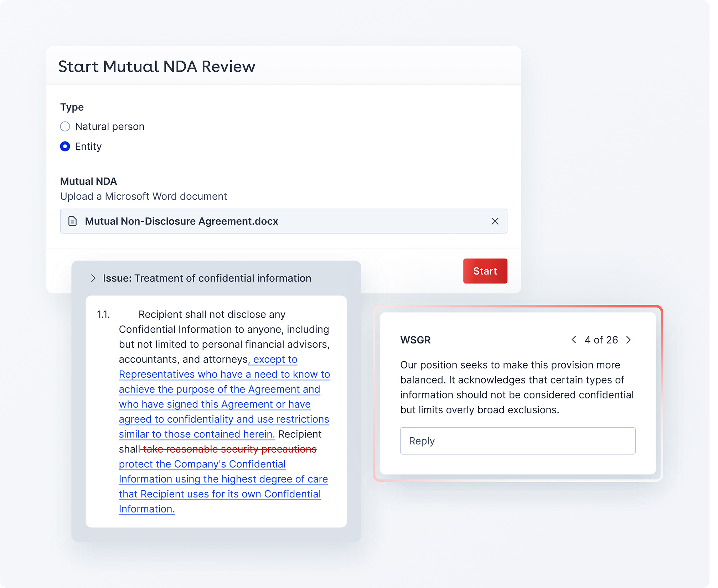Click the WSGR commenter name
The height and width of the screenshot is (588, 718).
(x=415, y=340)
